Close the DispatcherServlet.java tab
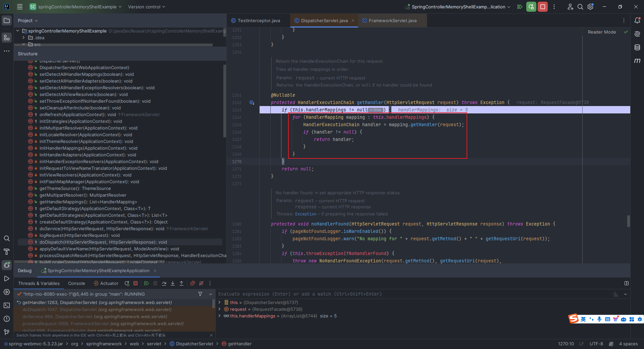644x349 pixels. pyautogui.click(x=353, y=20)
